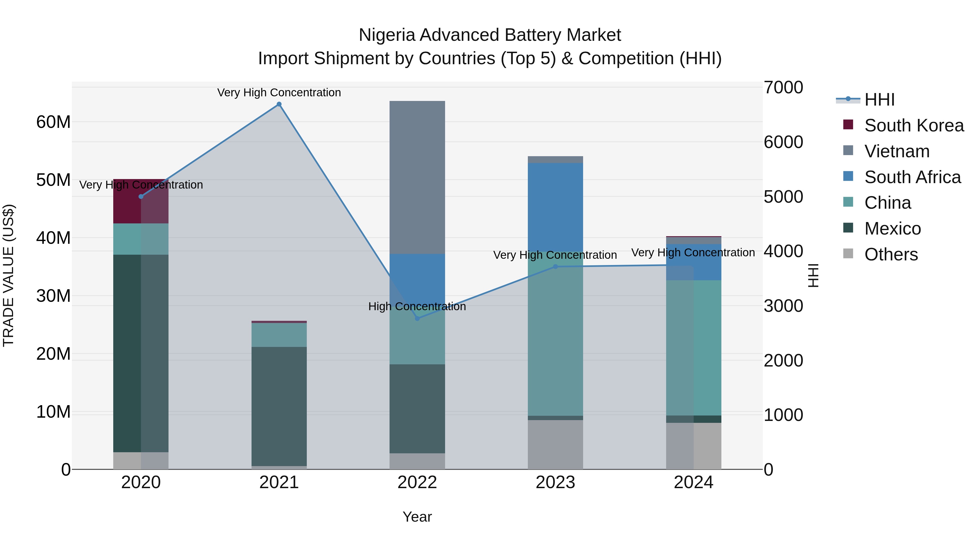This screenshot has height=551, width=980.
Task: Click the 30M trade value tick label
Action: click(53, 296)
